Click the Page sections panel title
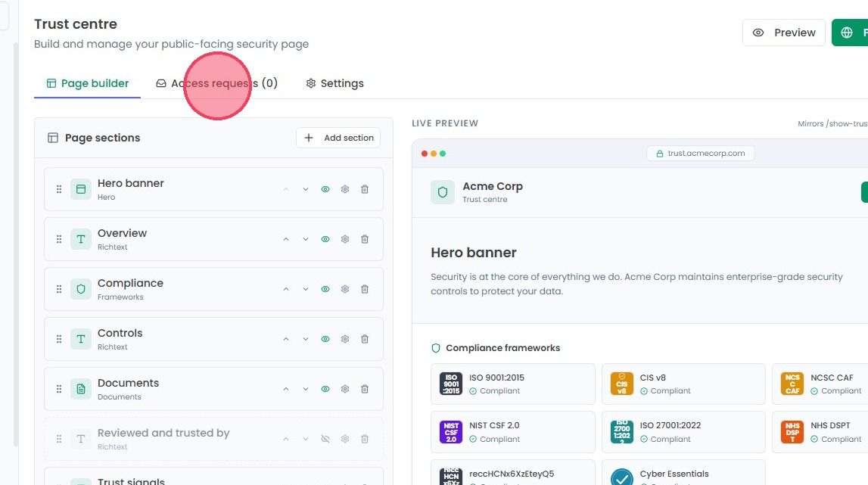 pos(102,138)
